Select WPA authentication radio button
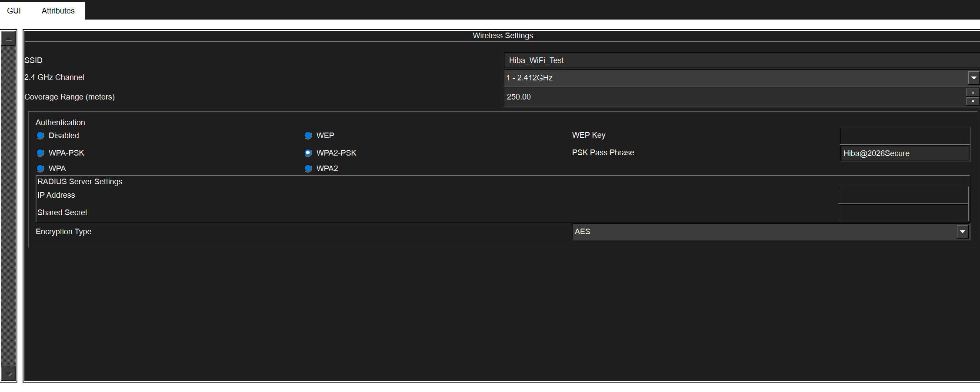 40,169
